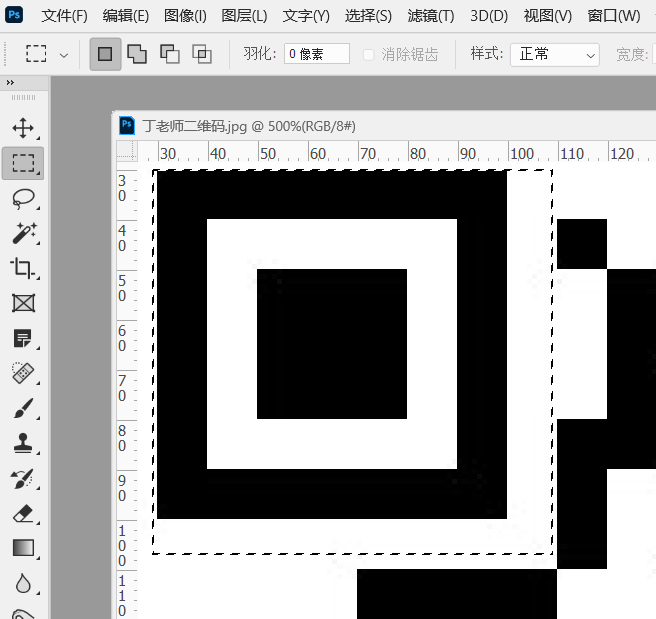Click the ruler origin corner box
This screenshot has height=619, width=656.
[x=127, y=151]
